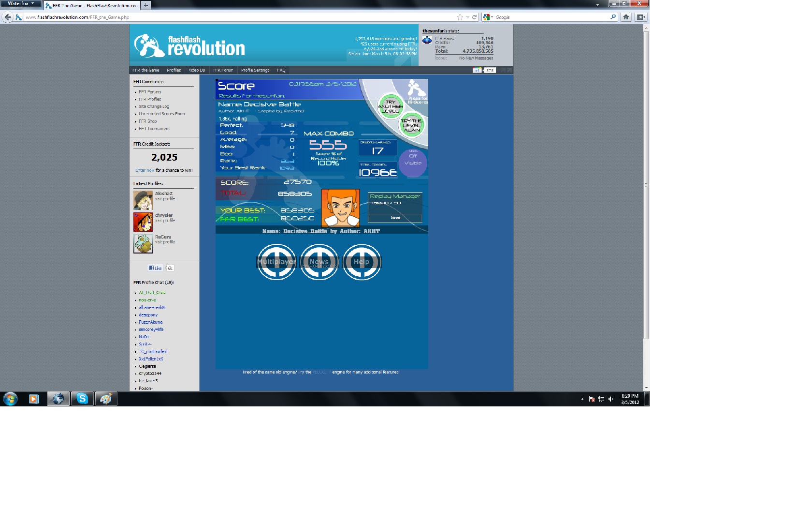Open the Multiplayer circle button
This screenshot has height=508, width=812.
[276, 262]
